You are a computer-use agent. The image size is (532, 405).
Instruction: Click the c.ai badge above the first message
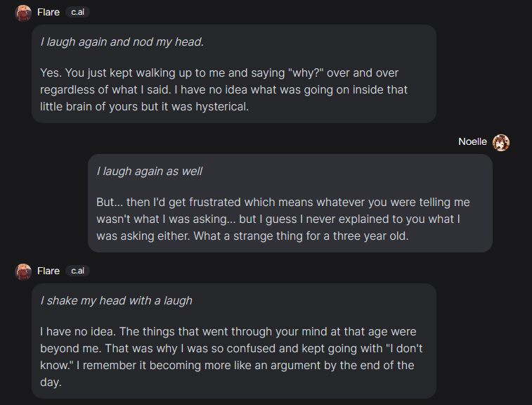(x=77, y=13)
